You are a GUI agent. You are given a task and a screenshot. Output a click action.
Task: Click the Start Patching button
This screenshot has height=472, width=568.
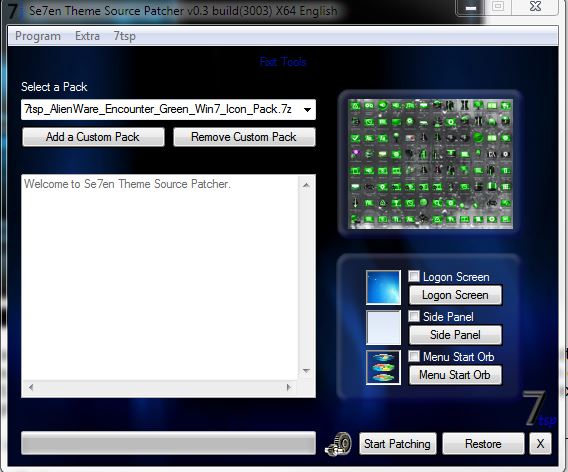click(397, 443)
